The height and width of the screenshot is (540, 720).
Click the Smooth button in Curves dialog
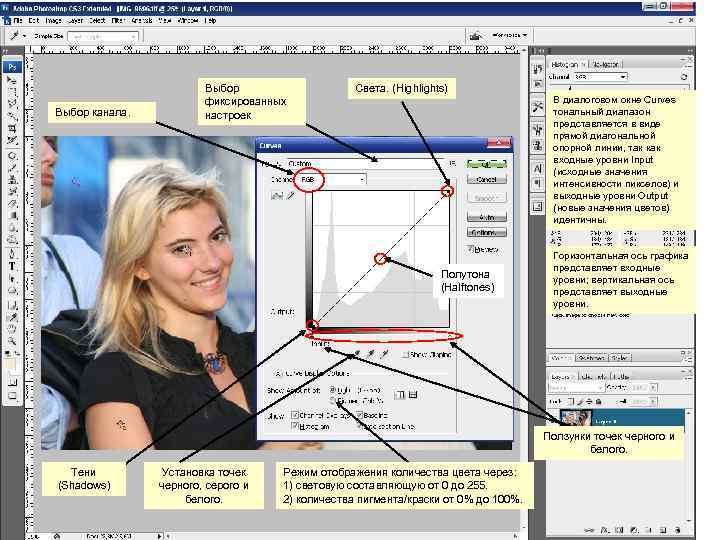click(x=487, y=198)
